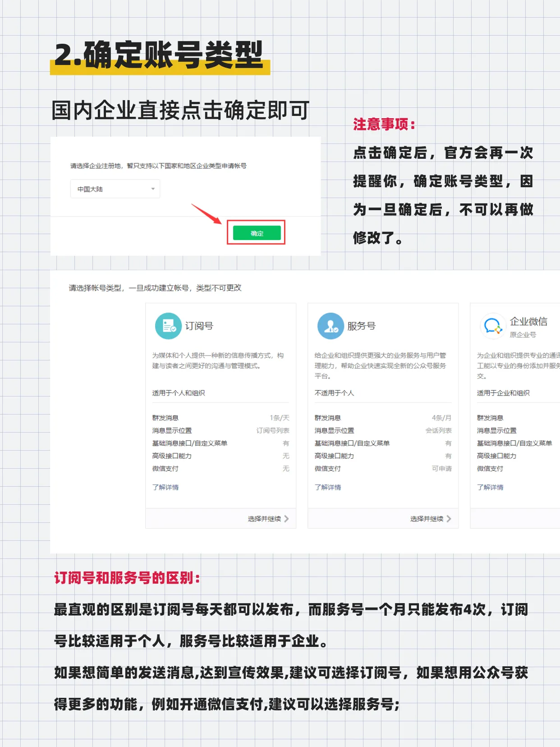
Task: Click the 订阅号 card title
Action: tap(199, 326)
